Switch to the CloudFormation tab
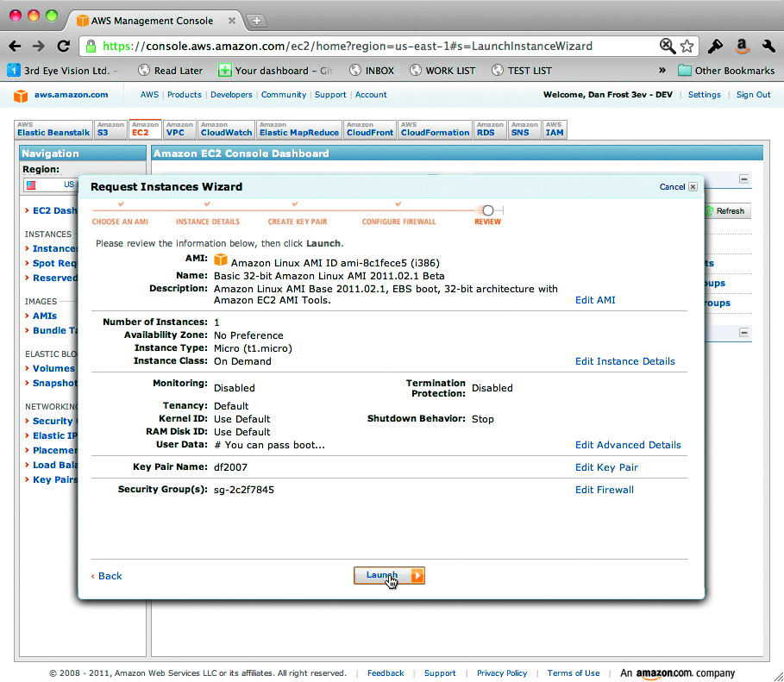Screen dimensions: 784x682 click(x=435, y=129)
